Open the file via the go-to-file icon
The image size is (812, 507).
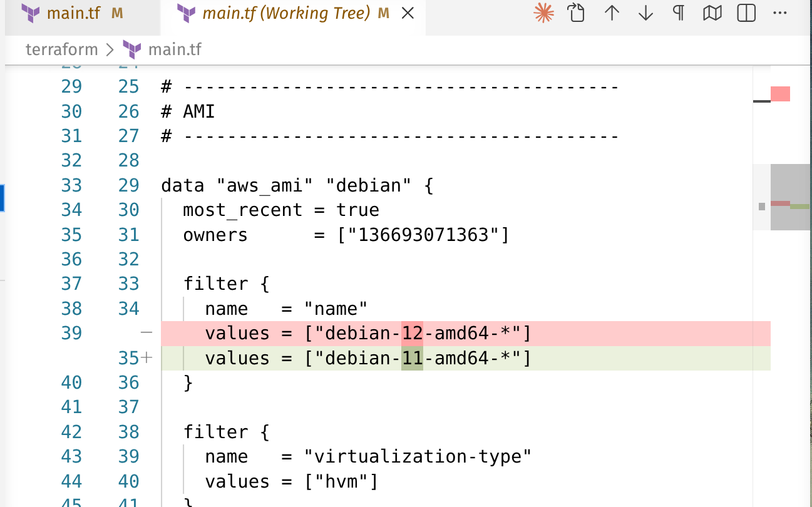tap(577, 13)
